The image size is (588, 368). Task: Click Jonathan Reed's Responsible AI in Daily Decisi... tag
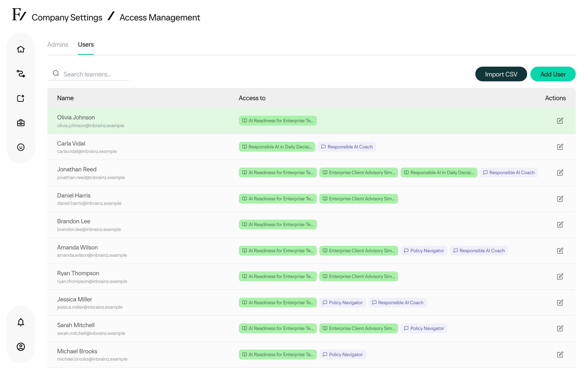point(439,173)
